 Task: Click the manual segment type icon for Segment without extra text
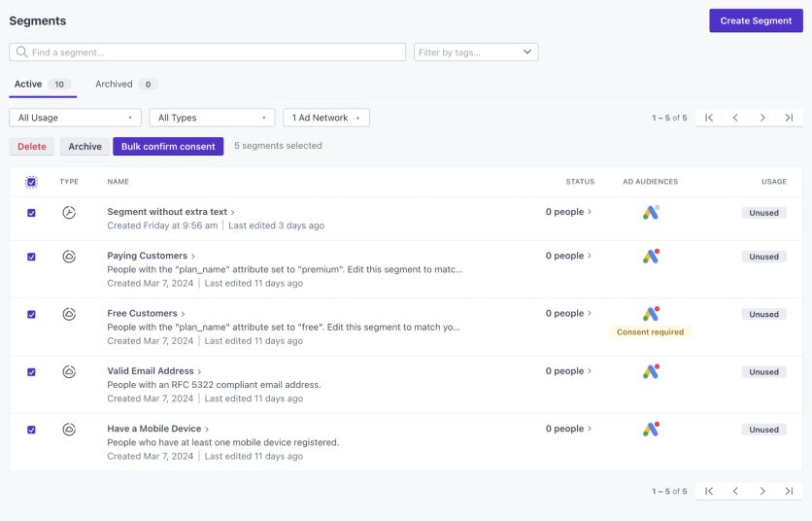click(x=69, y=212)
